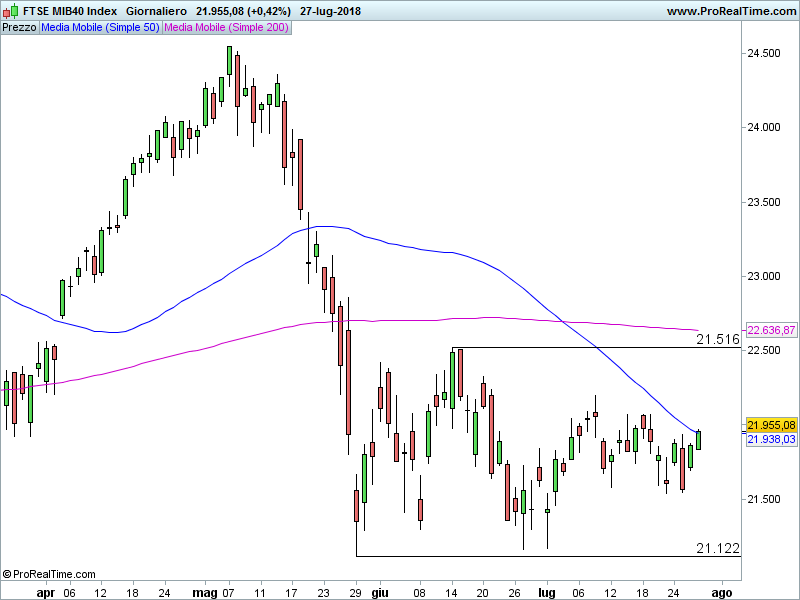Click the 23.000 price axis label
Viewport: 800px width, 600px height.
[x=764, y=276]
